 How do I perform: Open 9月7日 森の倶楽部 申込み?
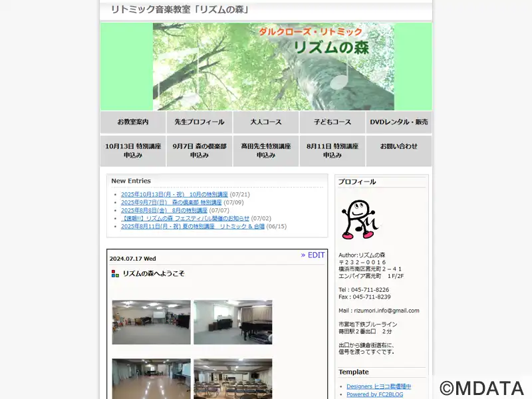[199, 151]
